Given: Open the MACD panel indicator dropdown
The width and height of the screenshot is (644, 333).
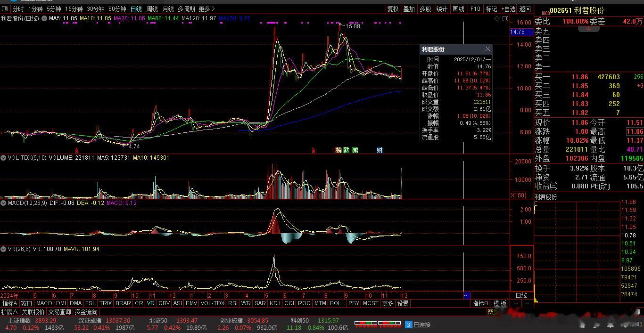Looking at the screenshot, I should [x=4, y=203].
